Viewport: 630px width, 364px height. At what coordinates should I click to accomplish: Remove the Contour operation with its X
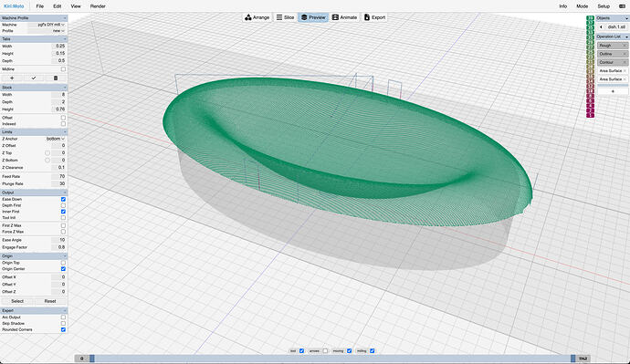pos(625,62)
